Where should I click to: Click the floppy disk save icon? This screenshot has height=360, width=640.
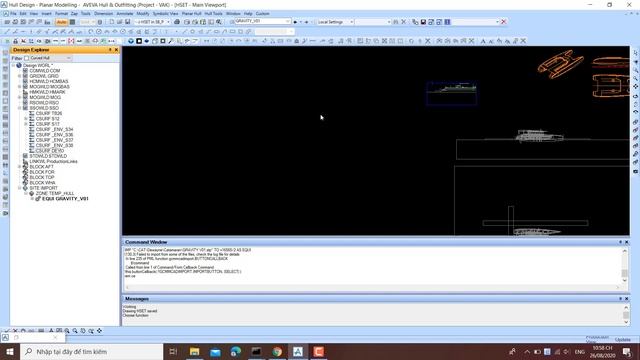click(x=127, y=22)
